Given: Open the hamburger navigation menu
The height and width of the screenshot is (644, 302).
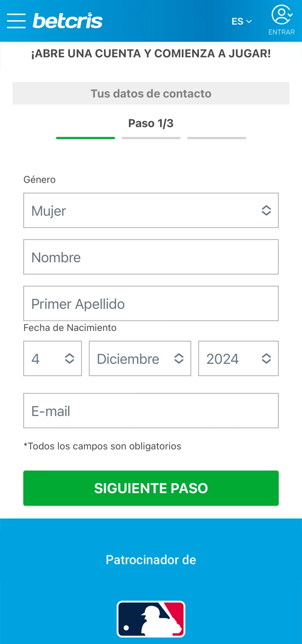Looking at the screenshot, I should coord(16,21).
